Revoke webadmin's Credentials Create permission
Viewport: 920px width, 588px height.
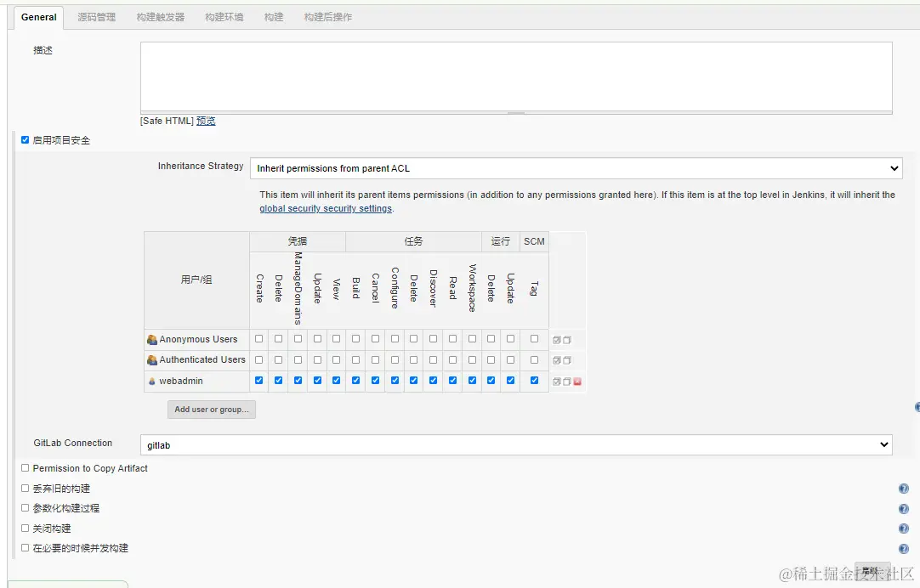(x=258, y=381)
